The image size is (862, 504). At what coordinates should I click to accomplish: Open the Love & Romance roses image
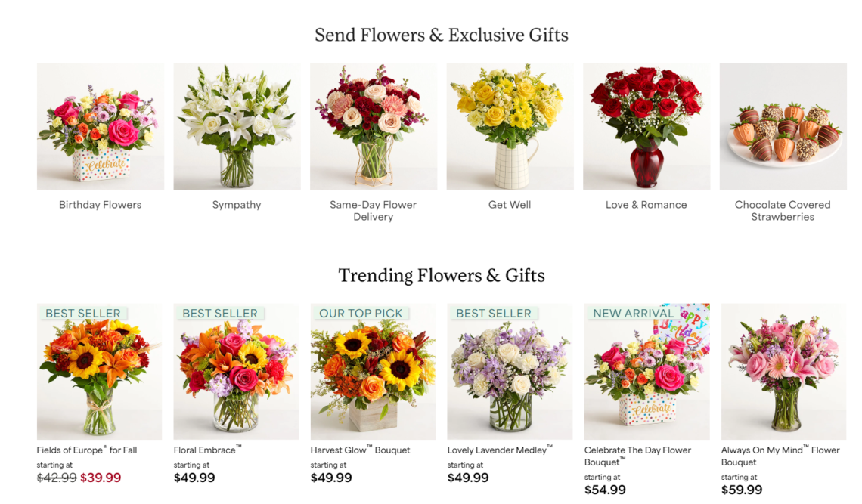click(x=646, y=126)
